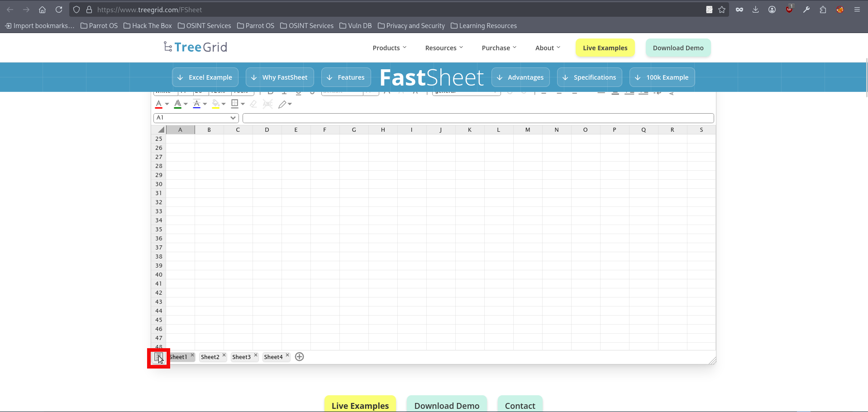
Task: Click the borders grid icon
Action: 234,104
